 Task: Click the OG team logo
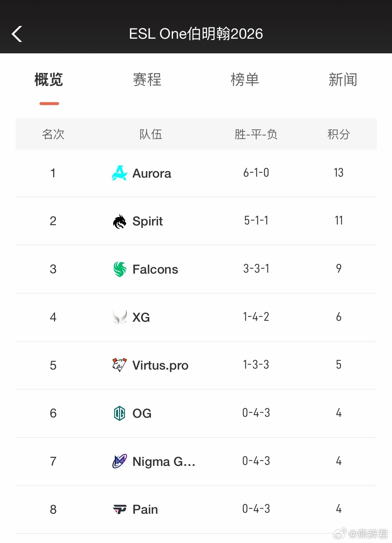tap(119, 413)
